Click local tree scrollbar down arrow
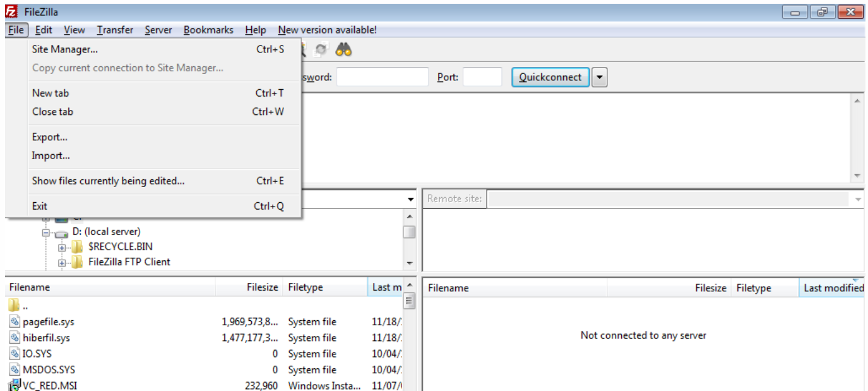Image resolution: width=868 pixels, height=391 pixels. click(x=410, y=263)
